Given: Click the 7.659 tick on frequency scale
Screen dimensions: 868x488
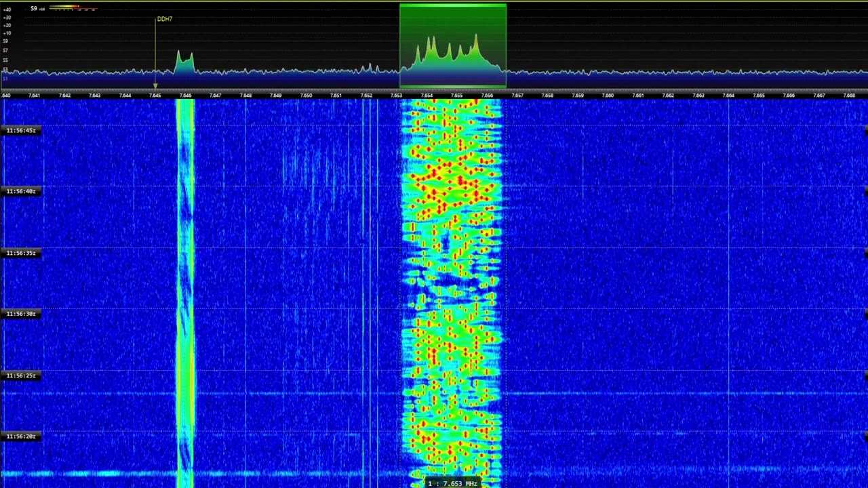Looking at the screenshot, I should tap(578, 96).
